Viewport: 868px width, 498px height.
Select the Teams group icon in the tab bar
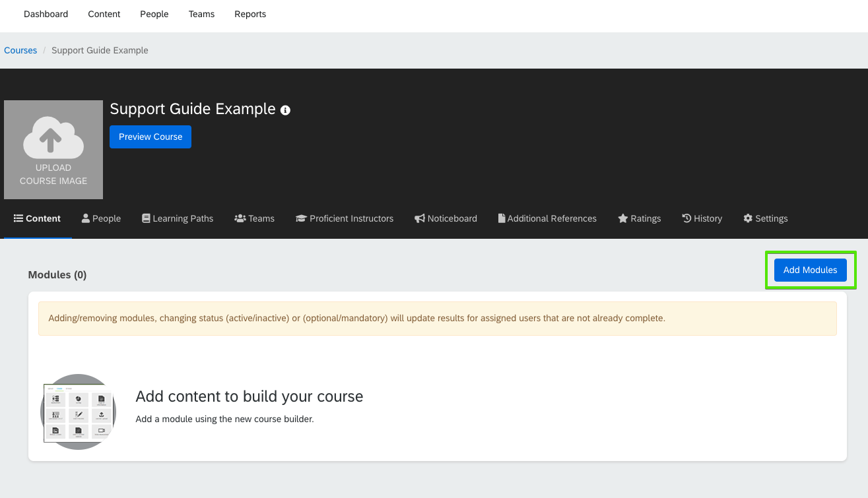pos(241,218)
